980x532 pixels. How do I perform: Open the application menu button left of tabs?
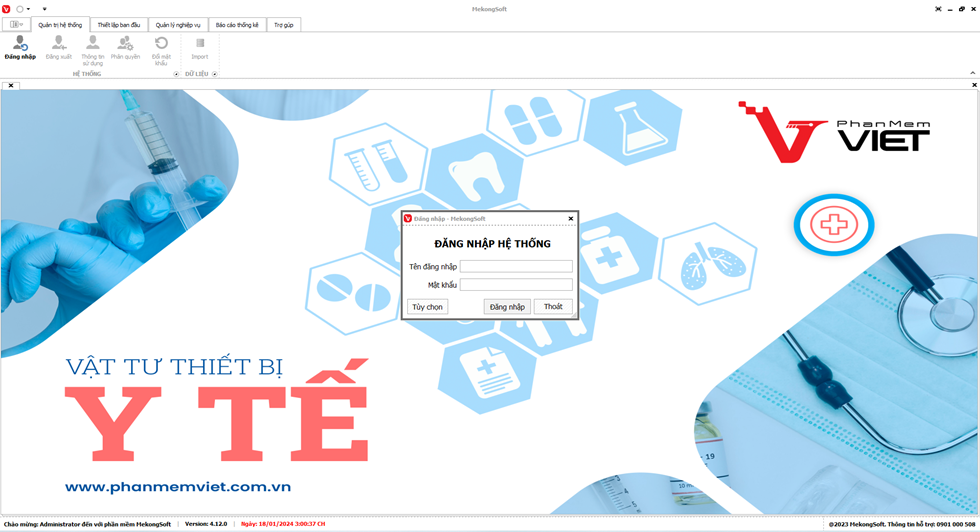tap(16, 24)
